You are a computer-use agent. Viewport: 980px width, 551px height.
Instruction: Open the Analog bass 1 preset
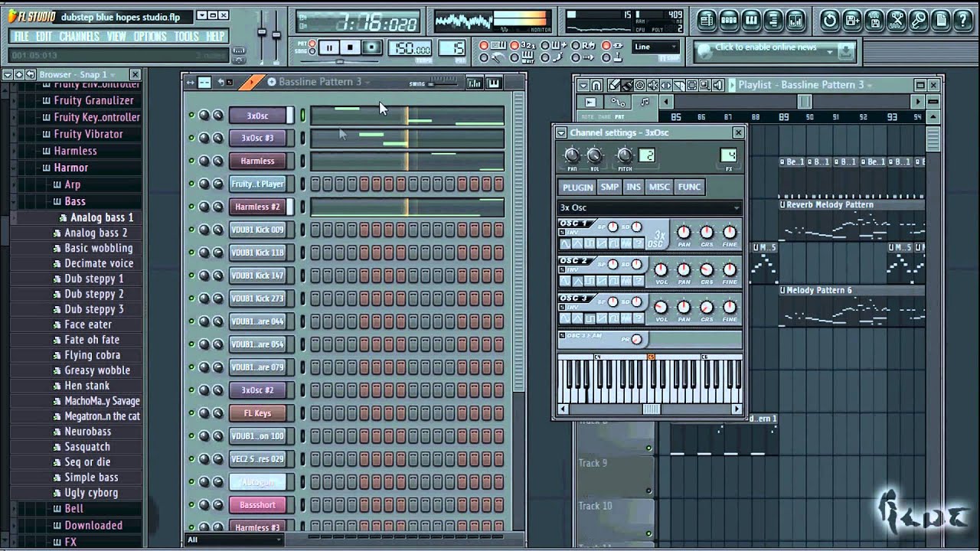102,217
